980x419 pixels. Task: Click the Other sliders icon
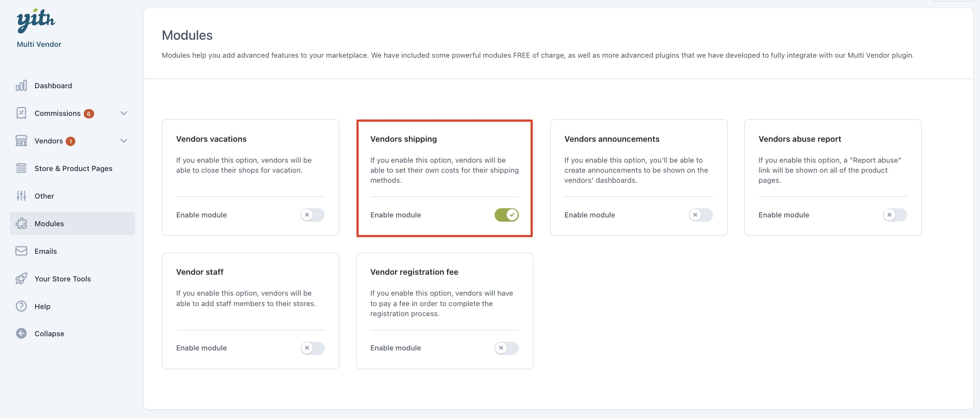pyautogui.click(x=21, y=196)
